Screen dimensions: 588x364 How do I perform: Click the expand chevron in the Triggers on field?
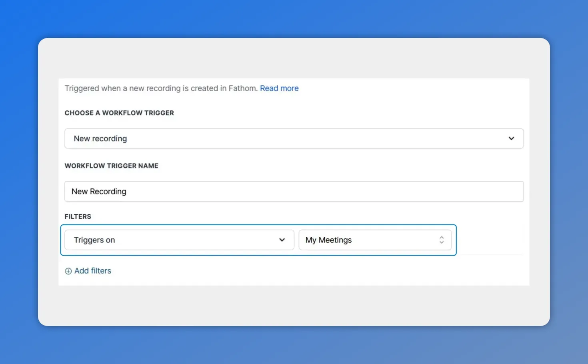[x=282, y=240]
